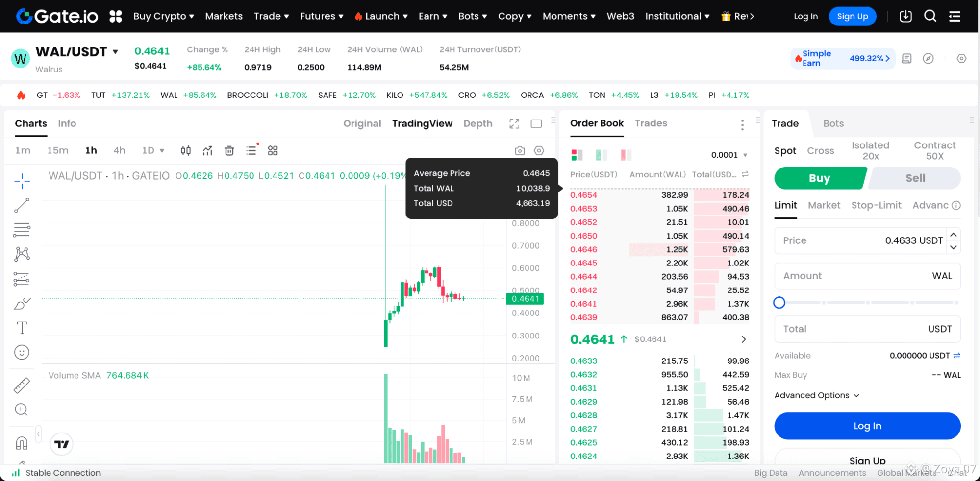
Task: Select the brush drawing tool
Action: point(22,304)
